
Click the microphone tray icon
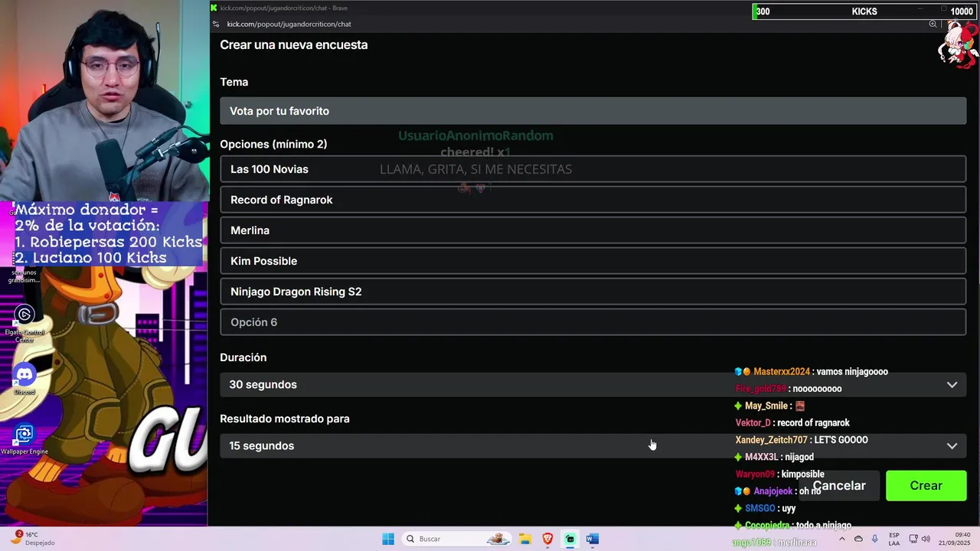point(874,539)
